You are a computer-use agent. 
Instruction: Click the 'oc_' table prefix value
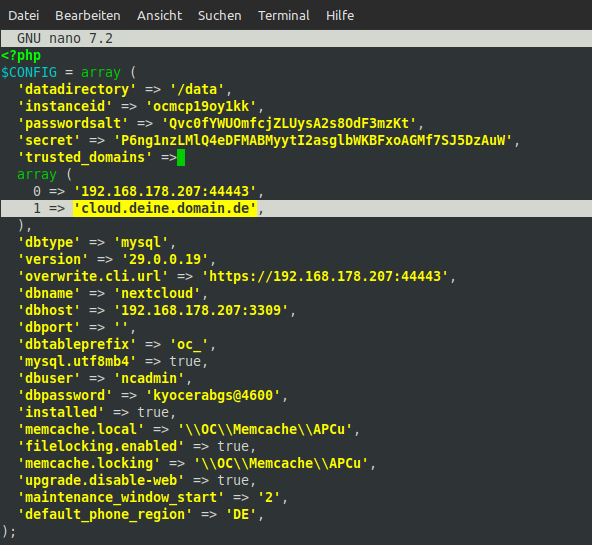click(x=189, y=344)
